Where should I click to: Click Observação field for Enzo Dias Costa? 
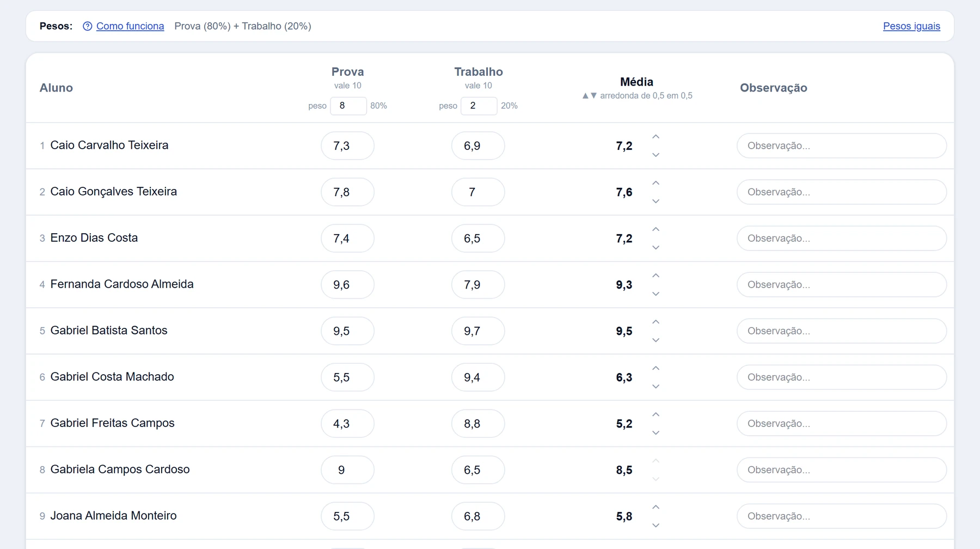click(x=842, y=239)
